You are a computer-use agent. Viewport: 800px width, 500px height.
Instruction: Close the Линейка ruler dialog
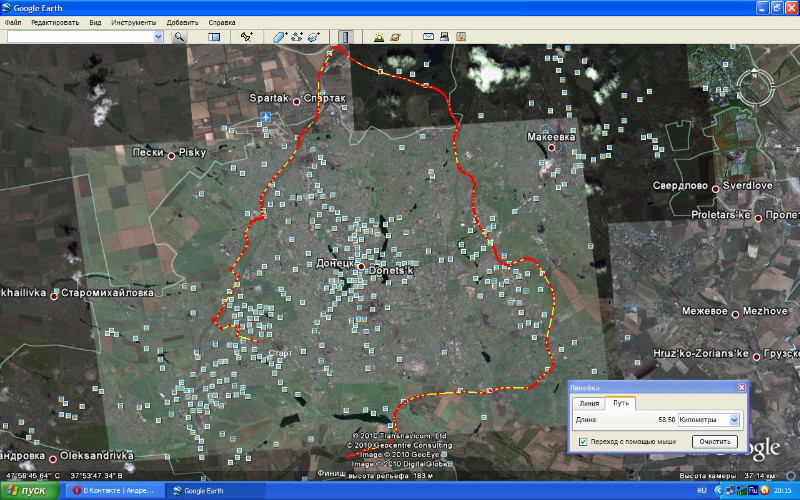tap(741, 387)
